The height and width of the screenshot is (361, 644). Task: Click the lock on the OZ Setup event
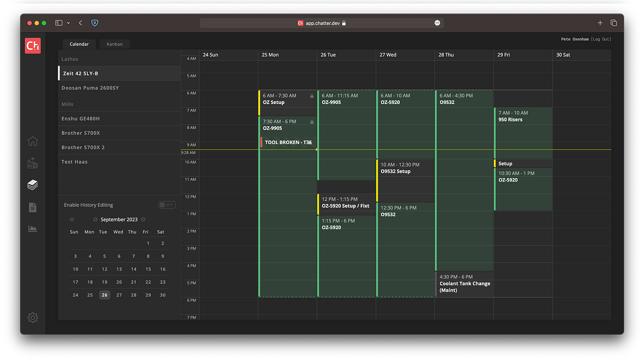coord(311,96)
